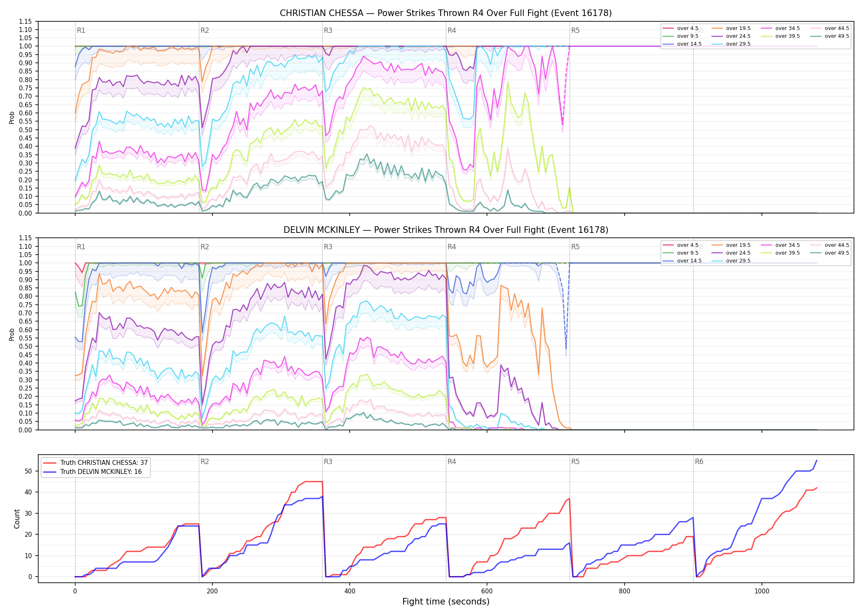Pick 'over 14.5' legend entry in McKinley chart
Screen dimensions: 863x616
[x=682, y=261]
